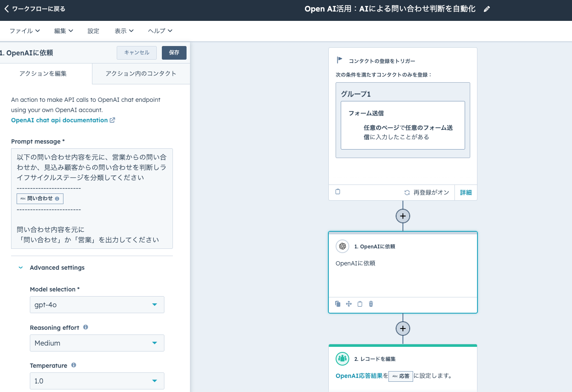Click contacts icon on レコードを編集 card

(x=342, y=359)
